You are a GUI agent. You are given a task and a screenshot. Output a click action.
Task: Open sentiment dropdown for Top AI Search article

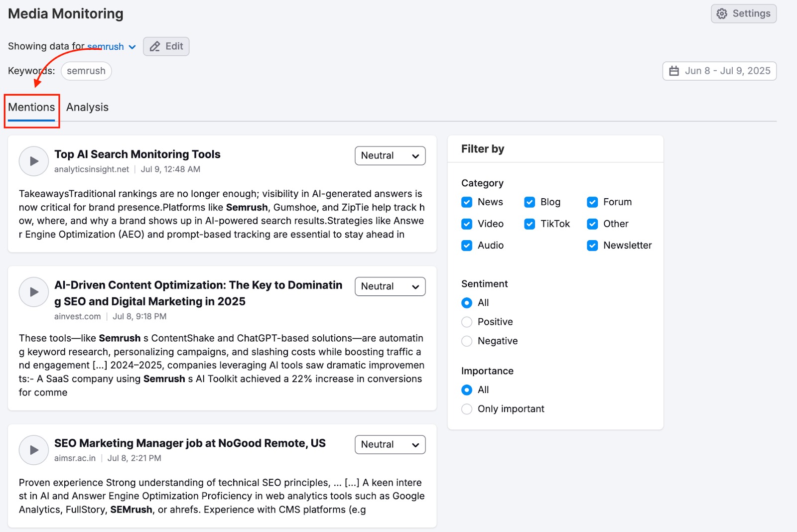coord(390,156)
